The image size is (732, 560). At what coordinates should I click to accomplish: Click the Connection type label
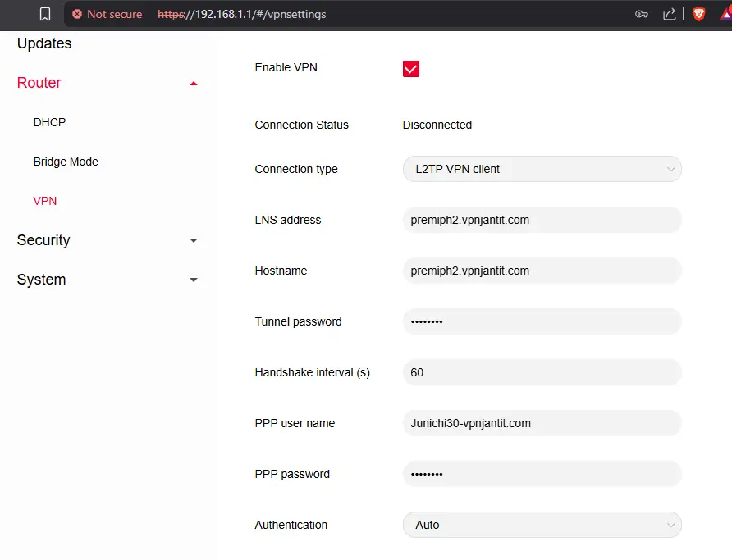(x=296, y=169)
